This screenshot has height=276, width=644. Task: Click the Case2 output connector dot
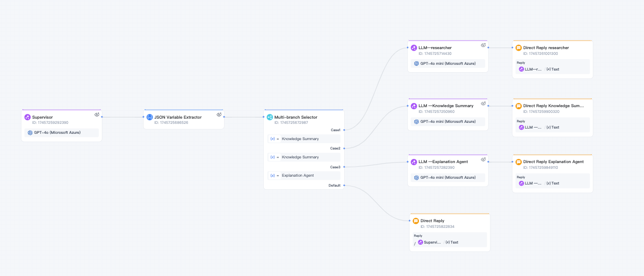click(x=344, y=148)
